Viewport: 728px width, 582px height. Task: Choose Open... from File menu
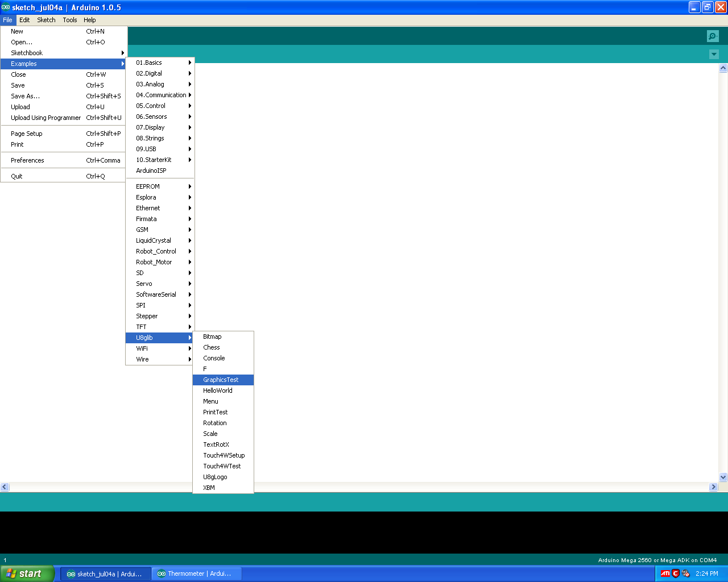coord(64,42)
